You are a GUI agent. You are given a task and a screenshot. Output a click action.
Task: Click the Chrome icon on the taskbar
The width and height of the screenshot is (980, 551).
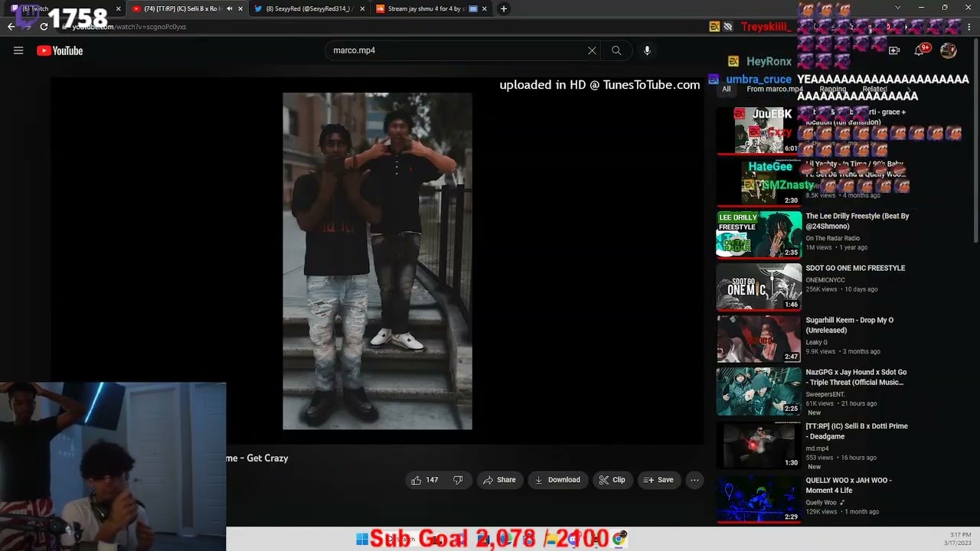[620, 539]
